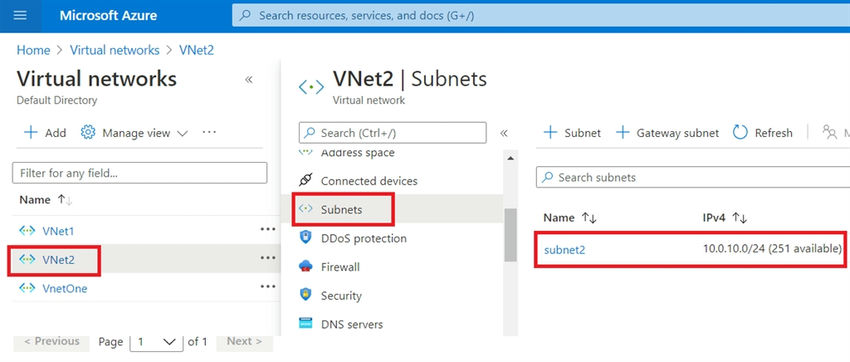Click the VnetOne network icon

coord(27,288)
